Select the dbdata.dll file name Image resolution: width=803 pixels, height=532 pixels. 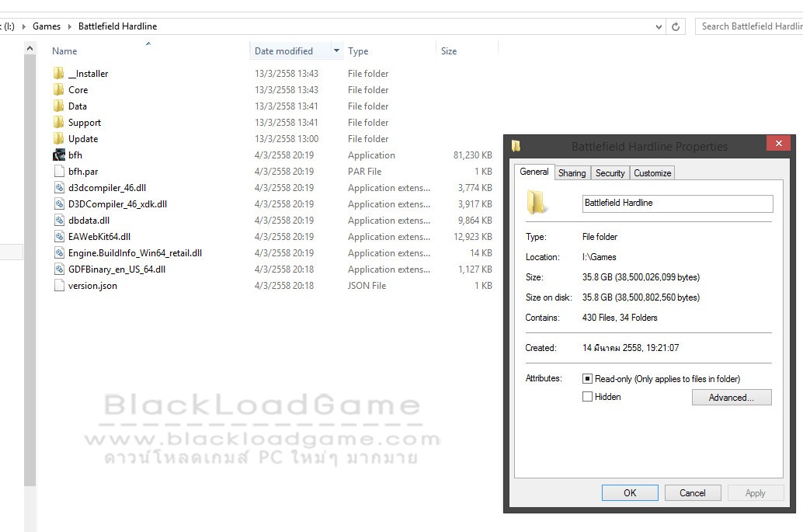tap(89, 220)
